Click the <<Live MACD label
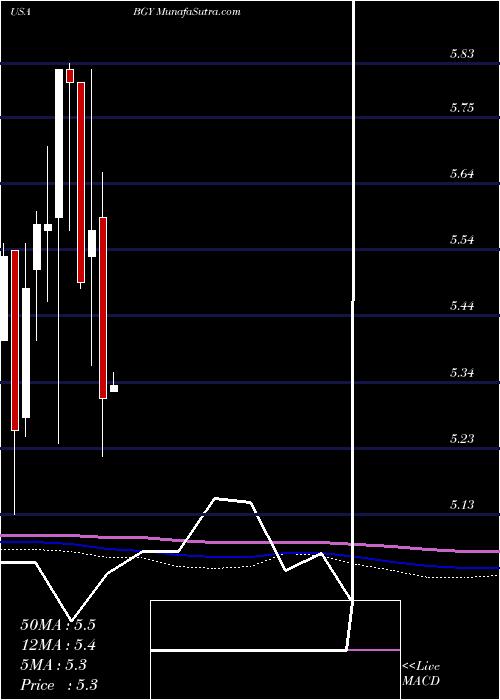This screenshot has width=500, height=700. coord(421,674)
